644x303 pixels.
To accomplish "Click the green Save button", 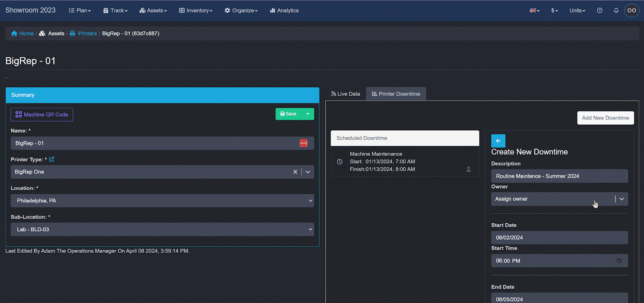I will click(x=289, y=114).
